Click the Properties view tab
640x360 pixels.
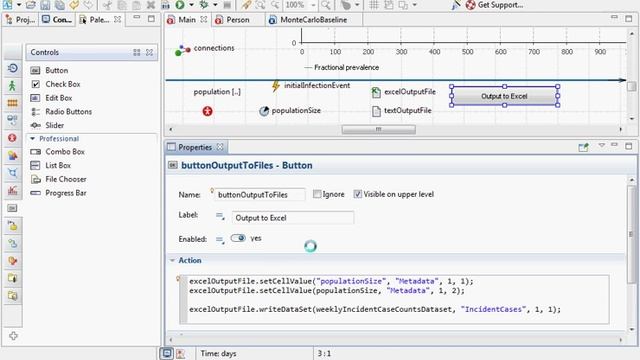[x=195, y=147]
